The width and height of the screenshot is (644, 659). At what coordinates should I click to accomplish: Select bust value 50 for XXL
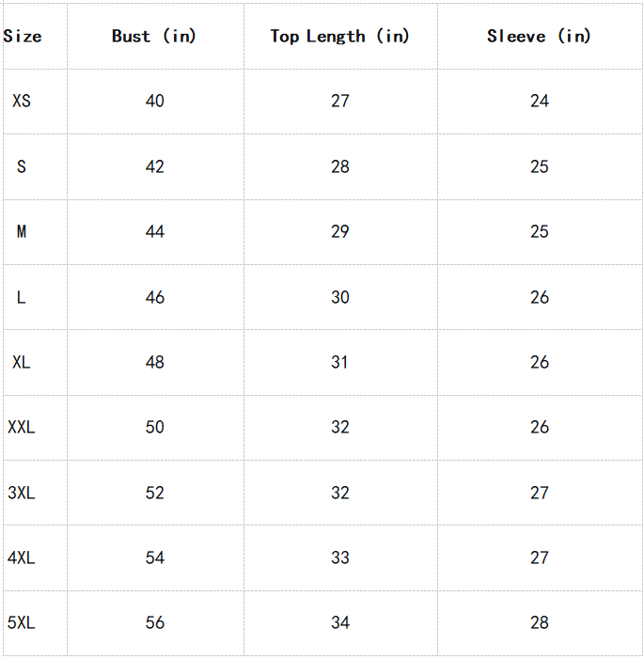155,427
